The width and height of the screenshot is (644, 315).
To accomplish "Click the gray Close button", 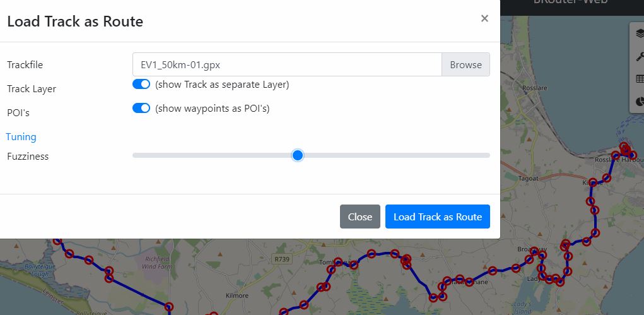I will (360, 217).
